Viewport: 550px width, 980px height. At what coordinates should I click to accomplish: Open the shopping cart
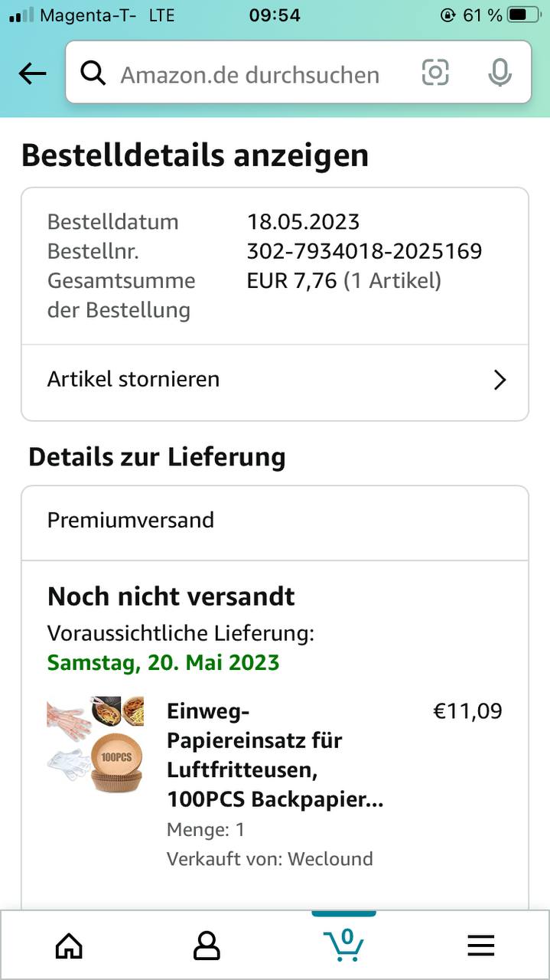click(x=343, y=944)
